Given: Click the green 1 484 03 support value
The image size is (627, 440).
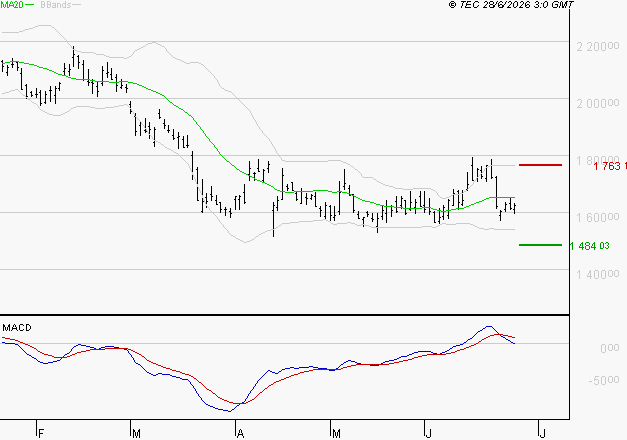Looking at the screenshot, I should pyautogui.click(x=590, y=246).
